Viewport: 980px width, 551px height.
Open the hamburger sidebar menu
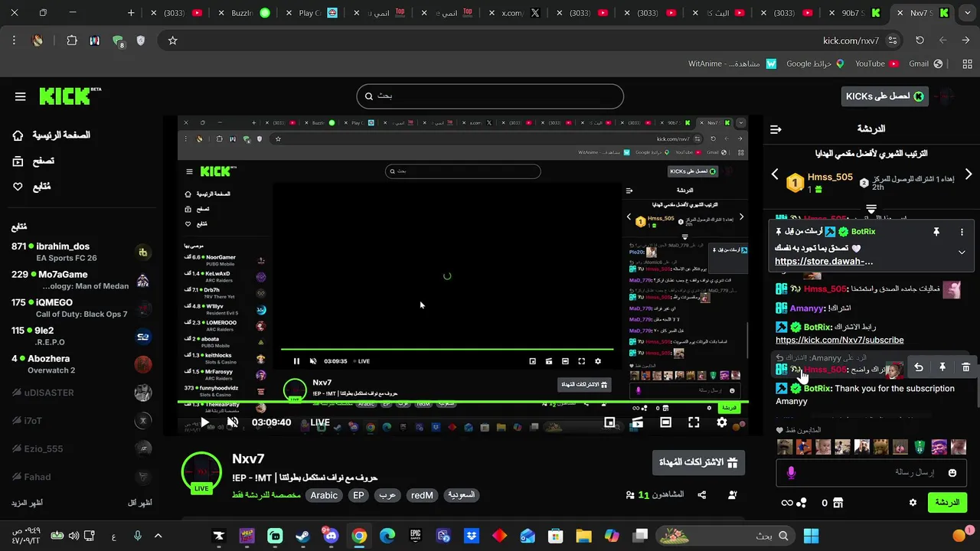click(x=20, y=96)
